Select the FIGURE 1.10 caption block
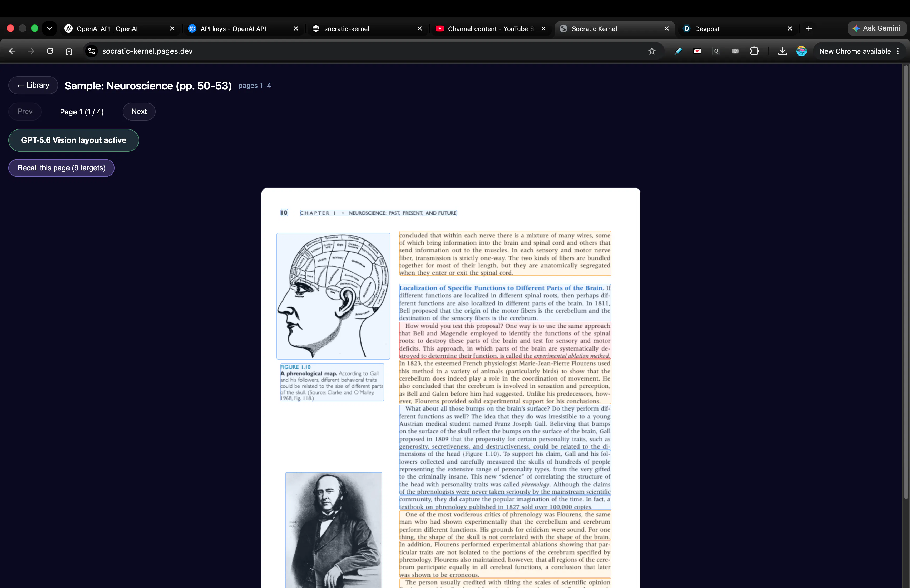 pyautogui.click(x=332, y=382)
